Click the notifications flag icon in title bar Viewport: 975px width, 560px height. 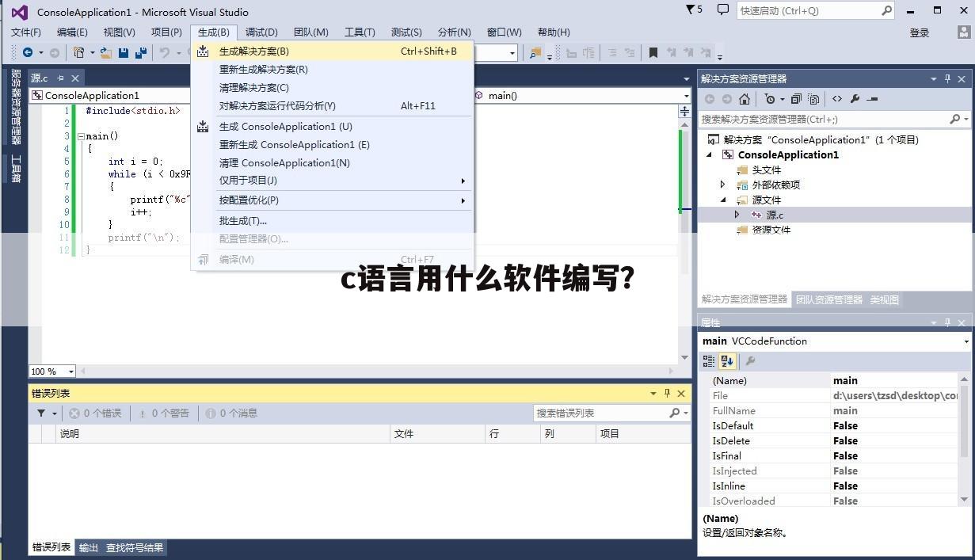click(x=689, y=10)
